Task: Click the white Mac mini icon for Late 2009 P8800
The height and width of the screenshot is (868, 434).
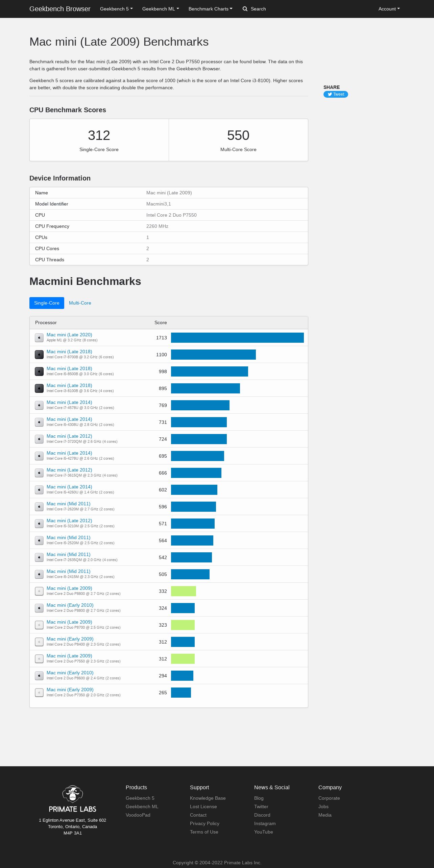Action: [x=39, y=591]
